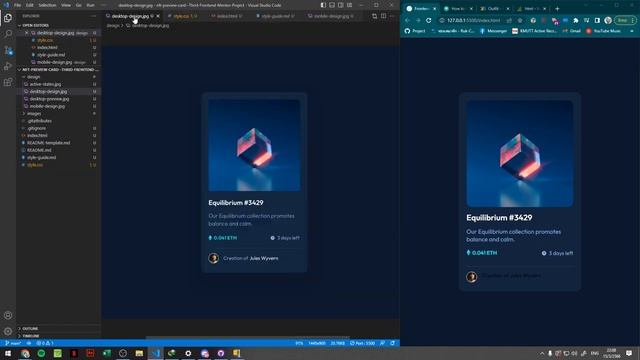Open the Go menu
This screenshot has height=360, width=640.
[x=78, y=5]
